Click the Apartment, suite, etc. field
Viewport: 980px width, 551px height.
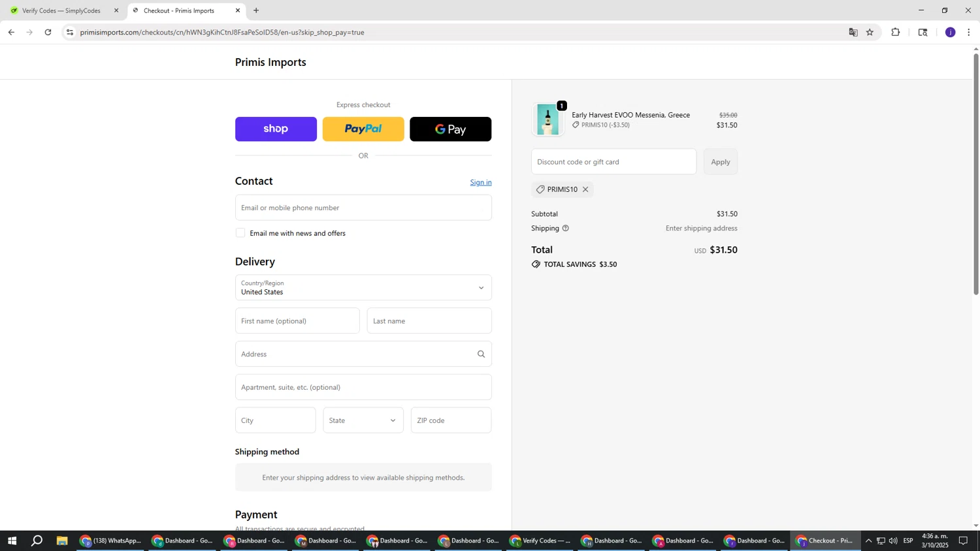pos(363,387)
